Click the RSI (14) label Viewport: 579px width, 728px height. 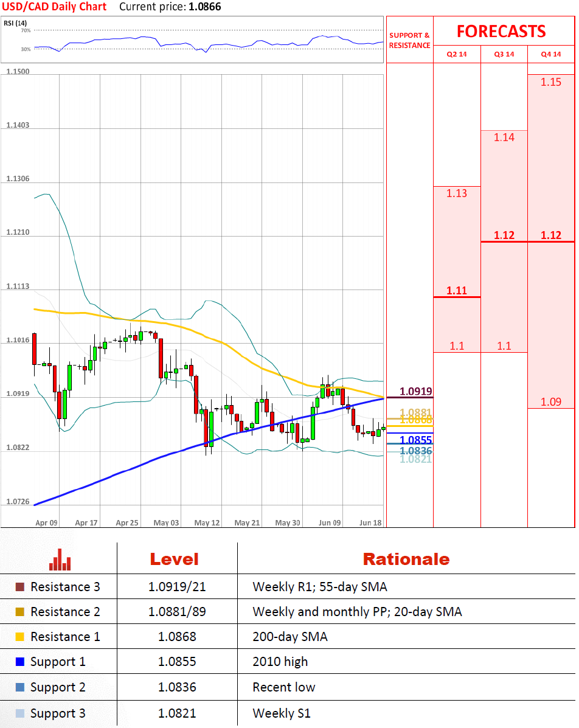(x=15, y=23)
